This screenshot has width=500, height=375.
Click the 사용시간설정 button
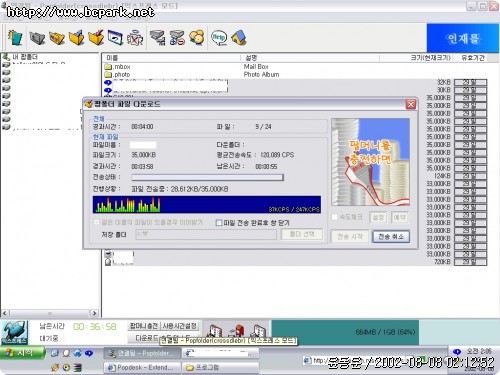180,326
